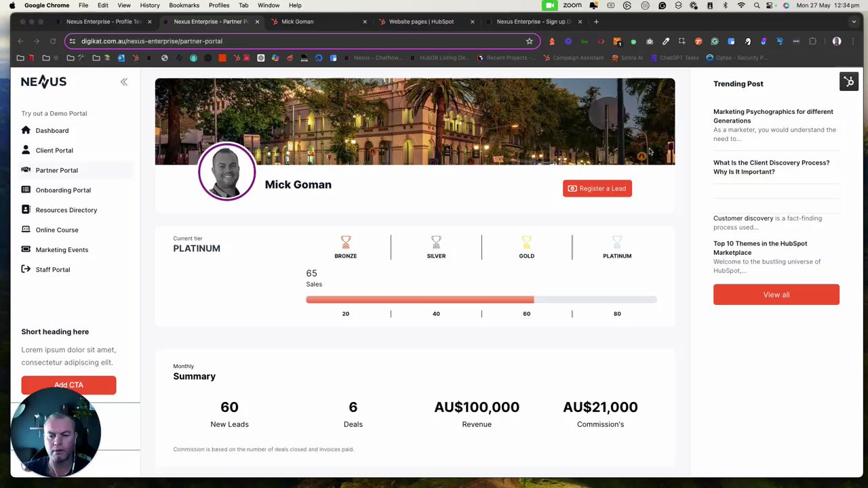Open the Onboarding Portal page

click(63, 190)
